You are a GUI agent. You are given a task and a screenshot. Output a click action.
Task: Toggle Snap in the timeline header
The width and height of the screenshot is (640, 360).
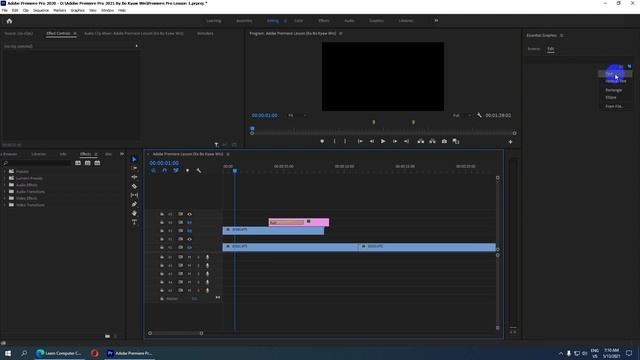click(x=164, y=171)
